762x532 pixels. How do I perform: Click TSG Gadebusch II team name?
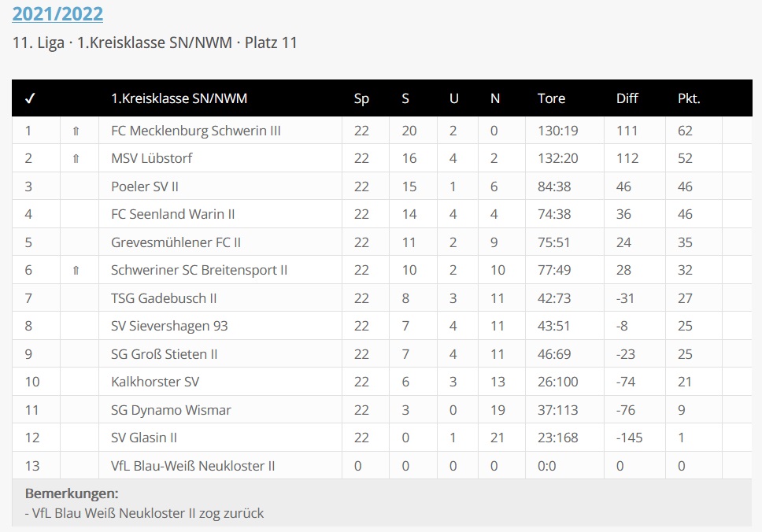point(164,298)
